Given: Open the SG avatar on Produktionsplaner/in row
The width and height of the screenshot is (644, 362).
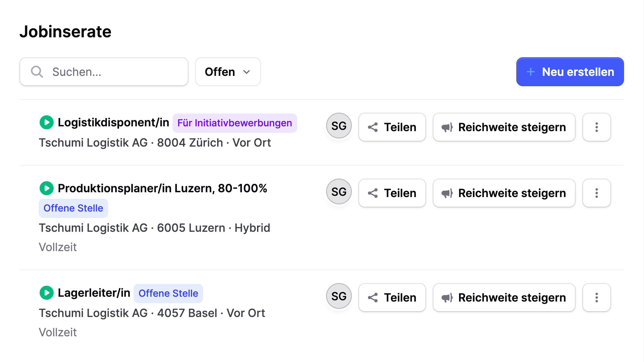Looking at the screenshot, I should point(339,192).
